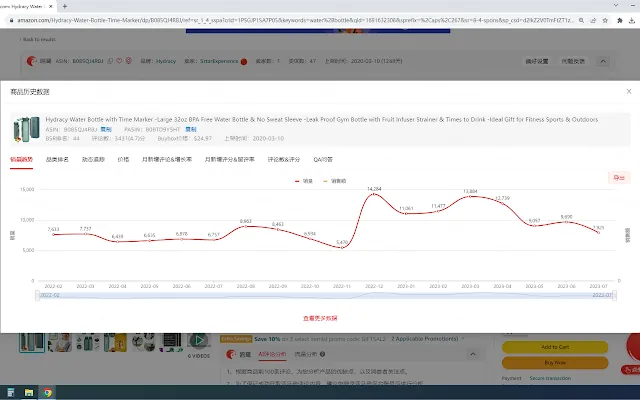Open the Secure transaction link
640x400 pixels.
pyautogui.click(x=550, y=378)
